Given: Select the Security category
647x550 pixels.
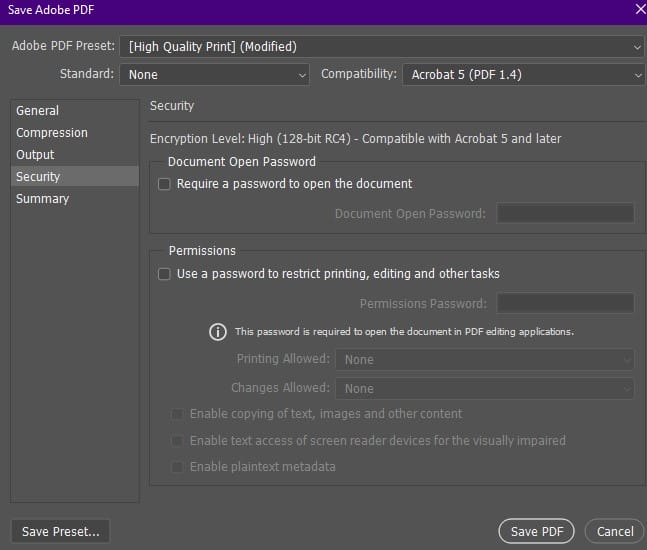Looking at the screenshot, I should point(75,177).
